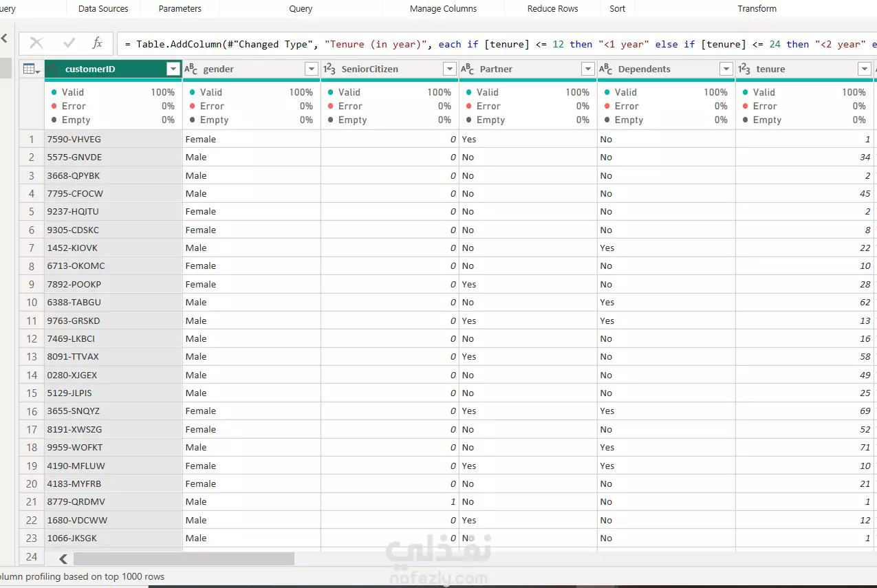Click the cell 7795-CFOCW
The height and width of the screenshot is (588, 877).
(x=113, y=193)
